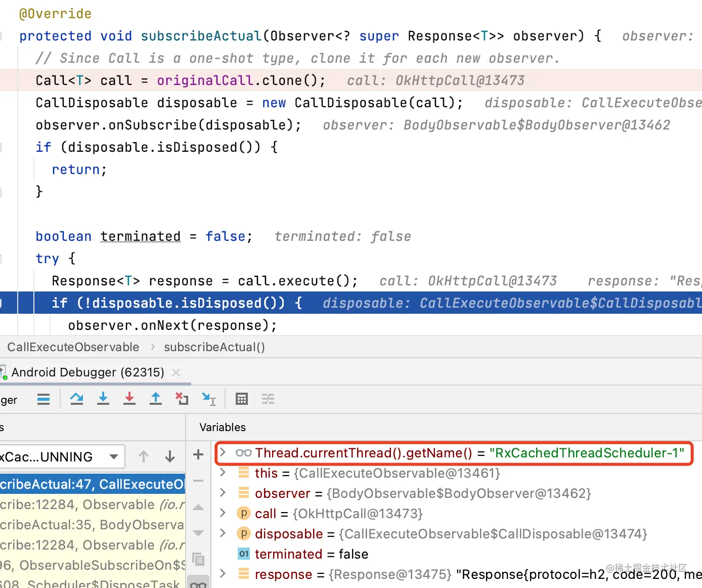
Task: Click the 'terminated' variable in boolean declaration
Action: [141, 236]
